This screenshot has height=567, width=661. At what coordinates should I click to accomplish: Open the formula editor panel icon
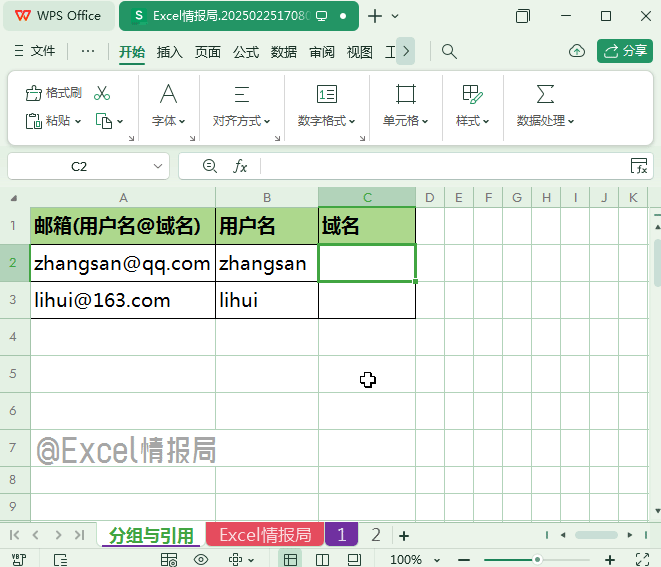[x=639, y=166]
